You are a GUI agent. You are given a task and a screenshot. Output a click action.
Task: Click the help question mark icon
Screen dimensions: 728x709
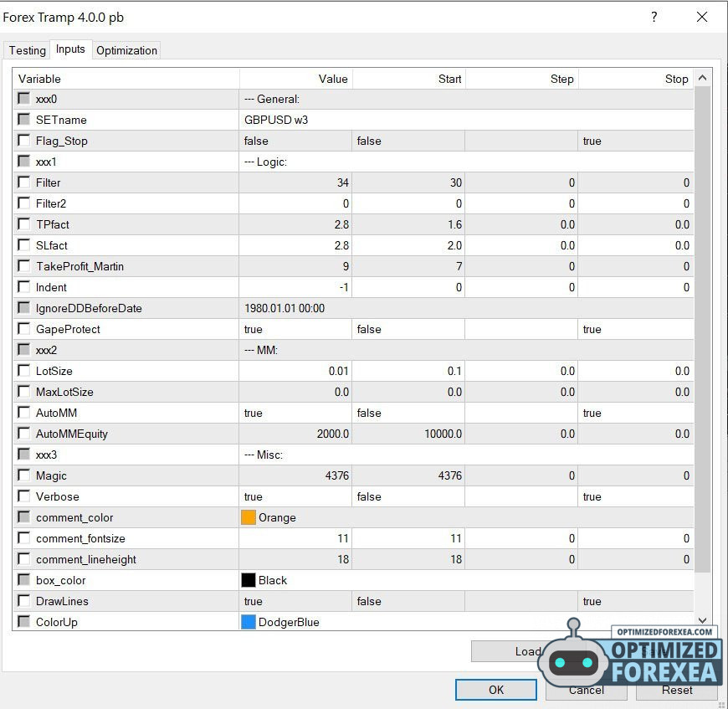coord(654,18)
